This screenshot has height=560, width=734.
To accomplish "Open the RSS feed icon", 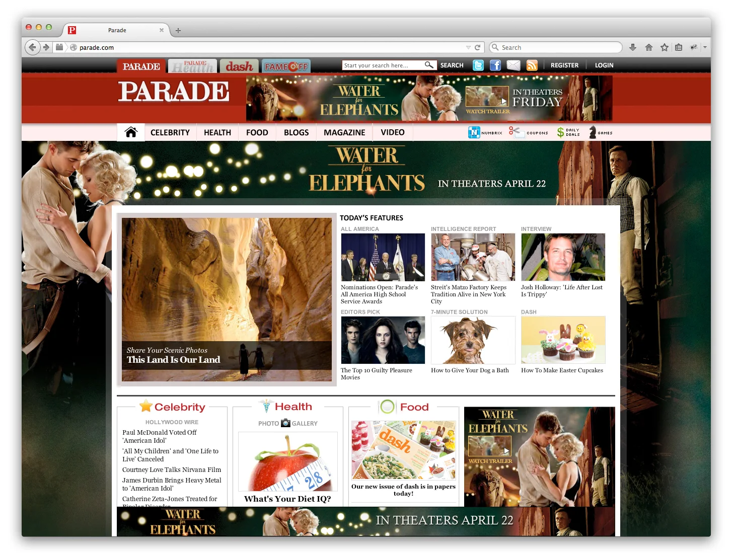I will click(x=532, y=65).
